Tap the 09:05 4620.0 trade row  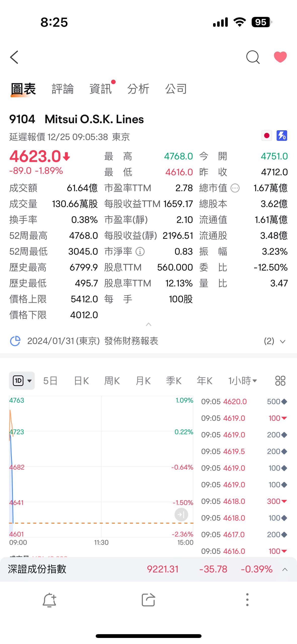pos(244,402)
